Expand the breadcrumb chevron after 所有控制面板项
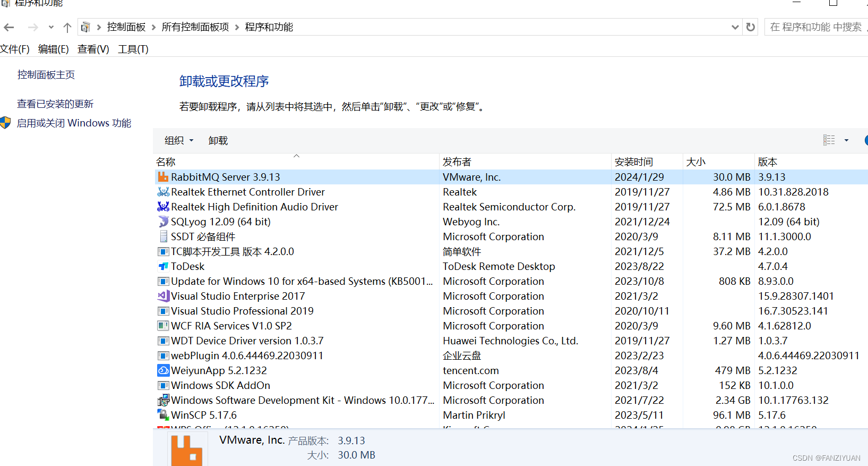Image resolution: width=868 pixels, height=466 pixels. (237, 27)
